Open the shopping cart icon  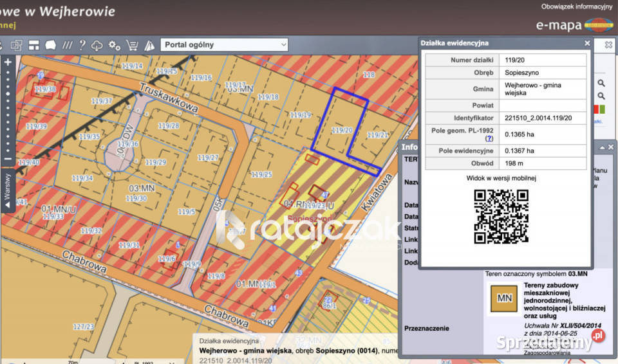[x=132, y=45]
